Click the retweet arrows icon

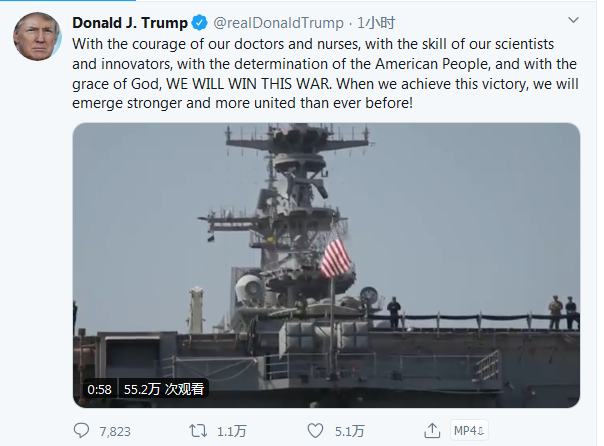click(199, 431)
